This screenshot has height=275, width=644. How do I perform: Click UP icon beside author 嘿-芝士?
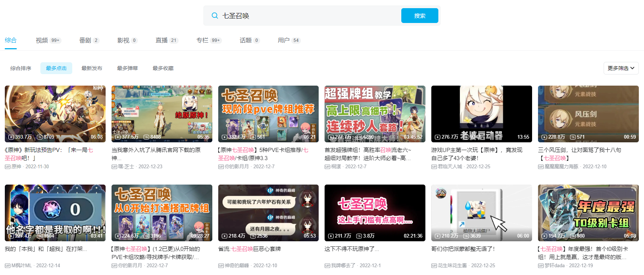(114, 167)
